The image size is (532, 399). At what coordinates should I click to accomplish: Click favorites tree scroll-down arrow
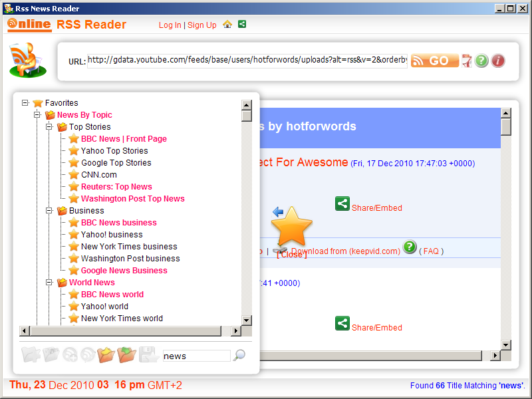click(246, 320)
